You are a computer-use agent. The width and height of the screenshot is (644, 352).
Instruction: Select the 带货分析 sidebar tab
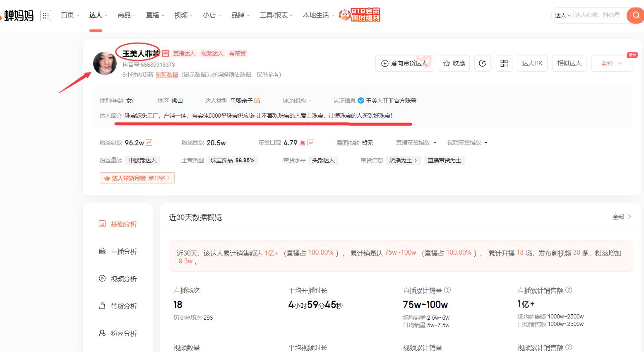click(118, 306)
